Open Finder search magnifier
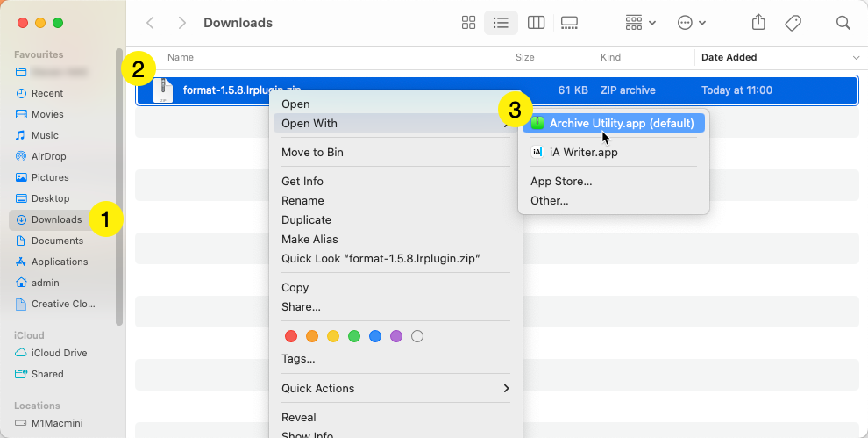Screen dimensions: 868x438 843,23
